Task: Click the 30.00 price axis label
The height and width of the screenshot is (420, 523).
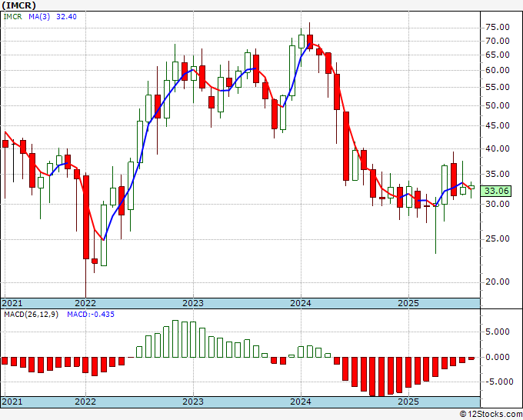Action: (x=498, y=204)
